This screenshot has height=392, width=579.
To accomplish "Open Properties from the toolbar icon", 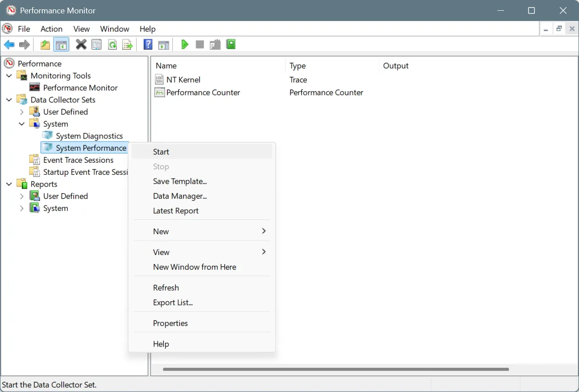I will click(x=96, y=45).
